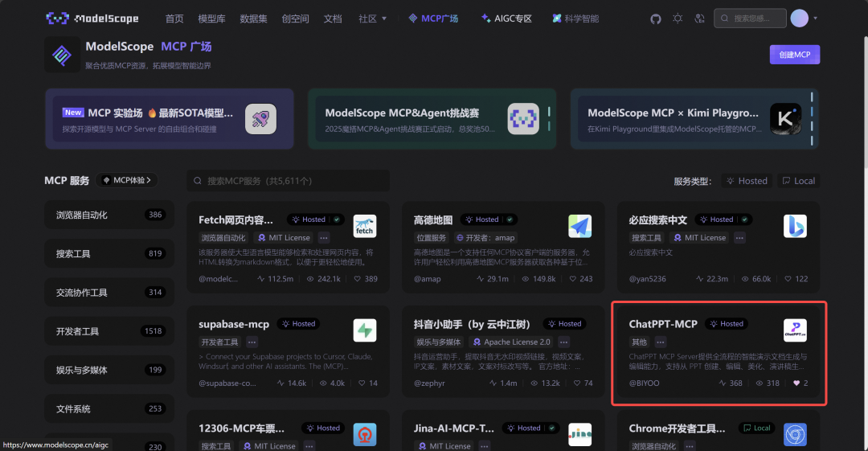Click the Jina-AI-MCP jina logo
This screenshot has width=868, height=451.
tap(579, 434)
